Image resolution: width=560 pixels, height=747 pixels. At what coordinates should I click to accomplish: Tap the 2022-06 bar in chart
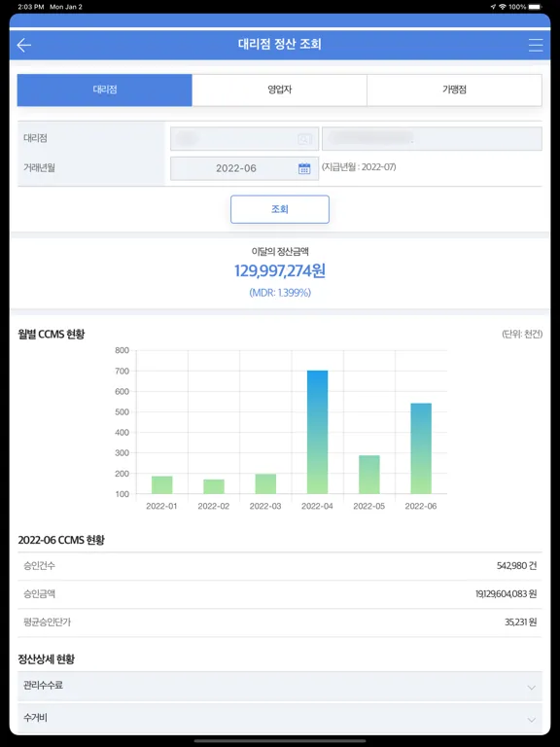coord(421,448)
